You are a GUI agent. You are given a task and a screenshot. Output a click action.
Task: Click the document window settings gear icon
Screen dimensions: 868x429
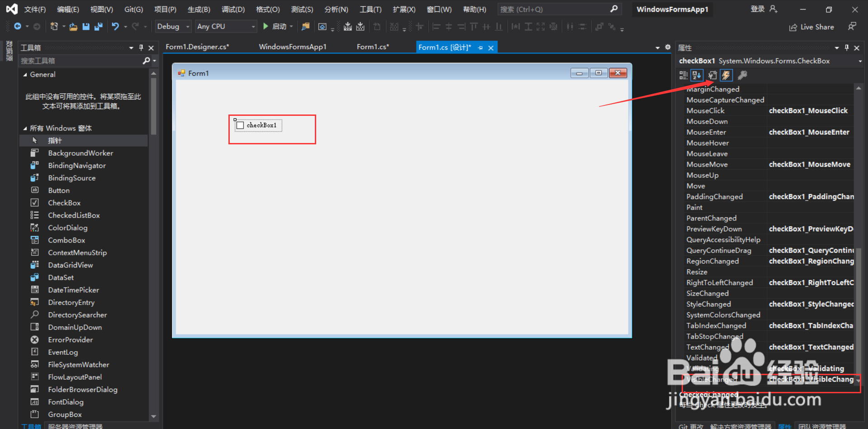[x=668, y=47]
